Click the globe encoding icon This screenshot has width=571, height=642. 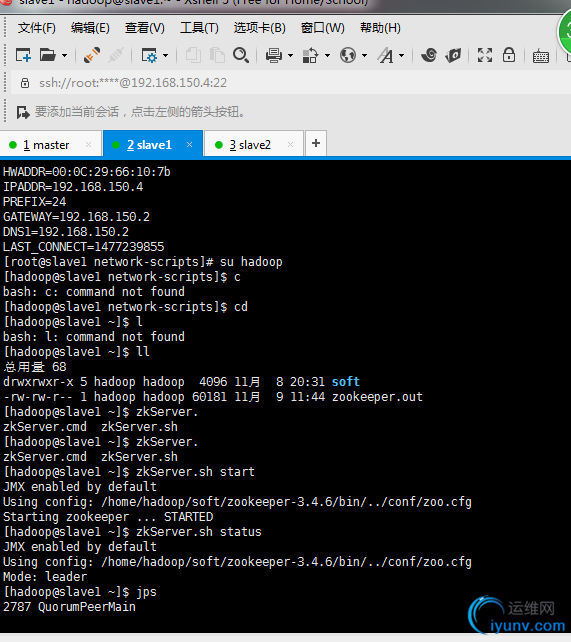[x=348, y=55]
